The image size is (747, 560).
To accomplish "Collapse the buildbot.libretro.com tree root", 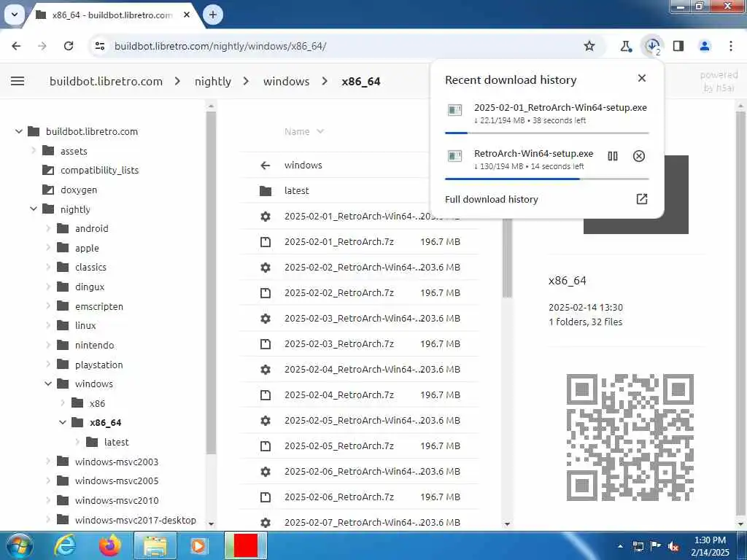I will point(18,131).
